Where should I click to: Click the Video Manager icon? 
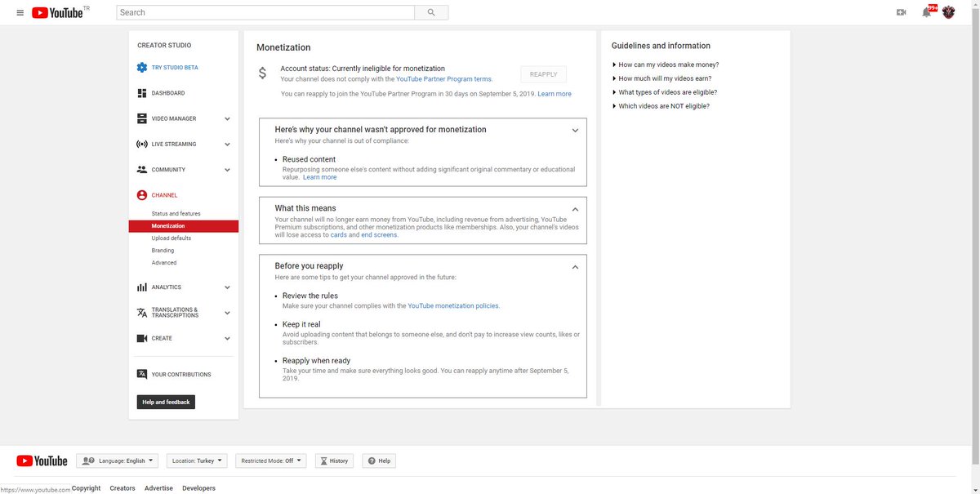click(x=142, y=118)
